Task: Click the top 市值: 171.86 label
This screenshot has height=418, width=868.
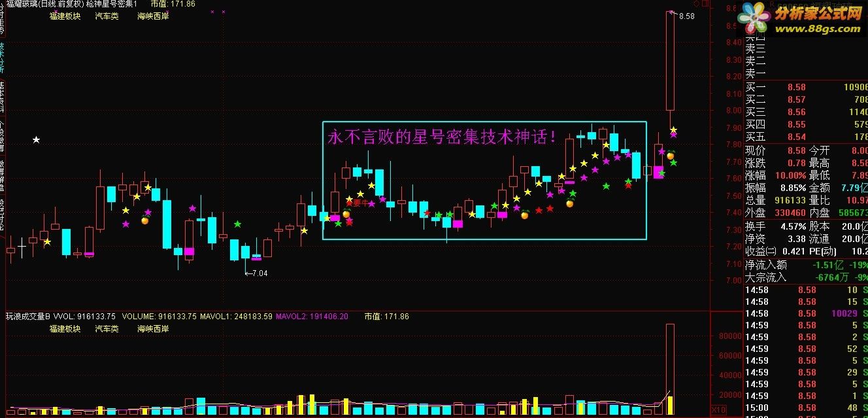Action: coord(173,4)
